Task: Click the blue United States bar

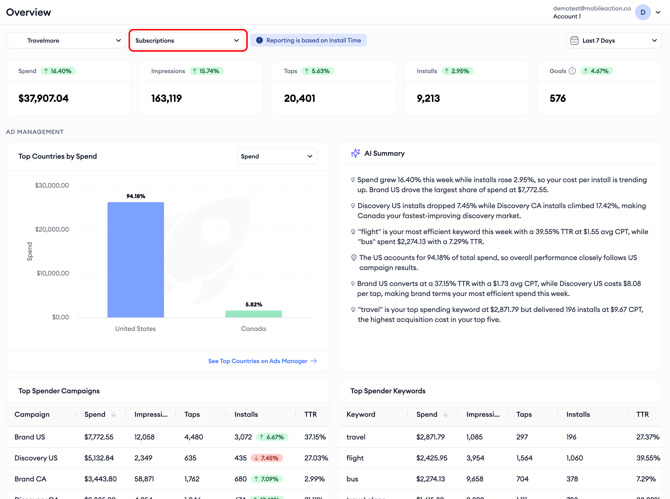Action: pos(135,260)
